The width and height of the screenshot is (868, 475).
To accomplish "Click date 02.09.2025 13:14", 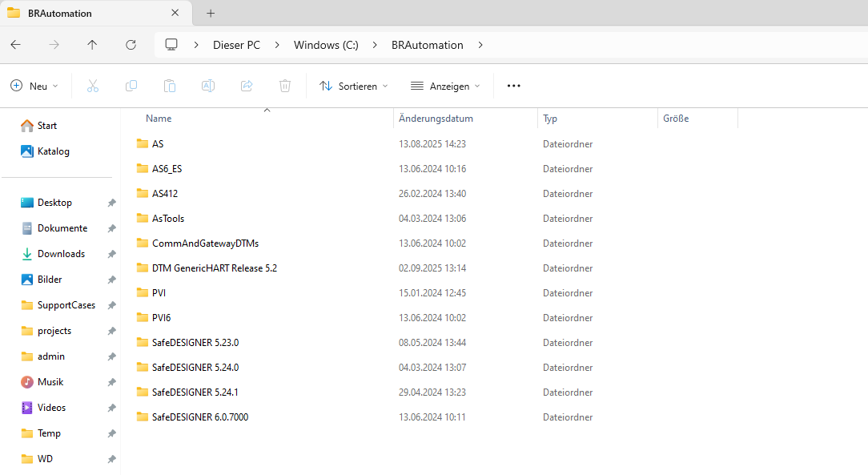I will click(432, 268).
